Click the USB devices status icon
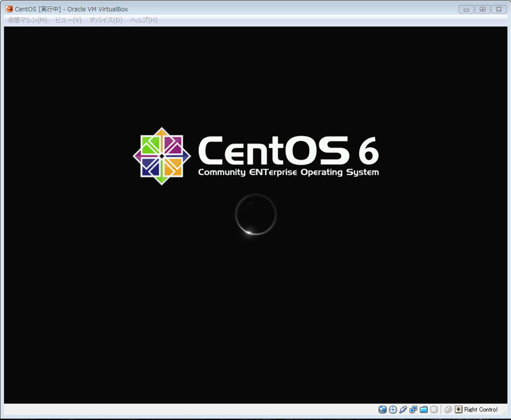511x420 pixels. [x=403, y=410]
